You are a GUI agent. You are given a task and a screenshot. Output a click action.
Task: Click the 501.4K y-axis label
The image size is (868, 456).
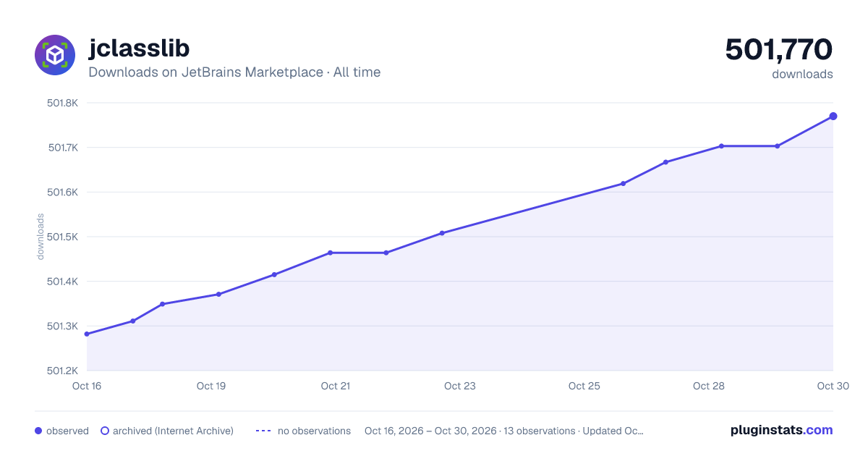click(62, 282)
